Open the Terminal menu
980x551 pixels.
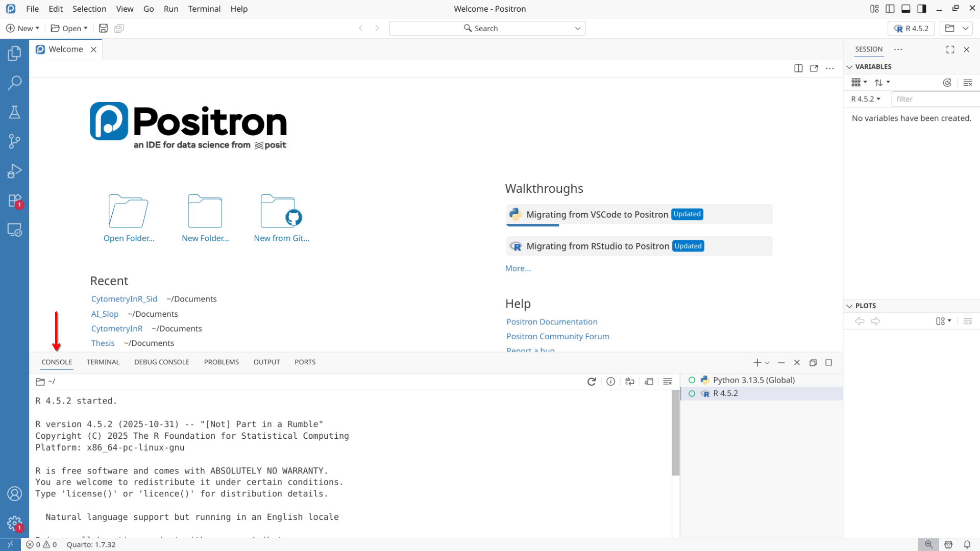pos(204,9)
